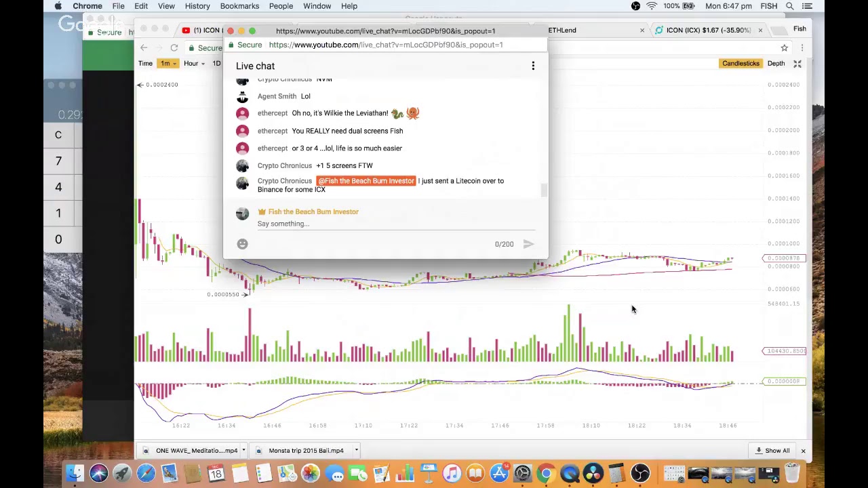Open System Preferences from the Dock
The width and height of the screenshot is (868, 488).
523,473
